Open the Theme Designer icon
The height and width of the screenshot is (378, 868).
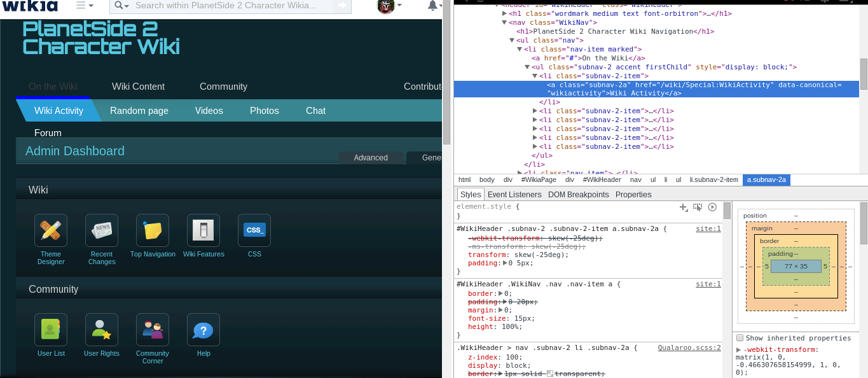(50, 230)
